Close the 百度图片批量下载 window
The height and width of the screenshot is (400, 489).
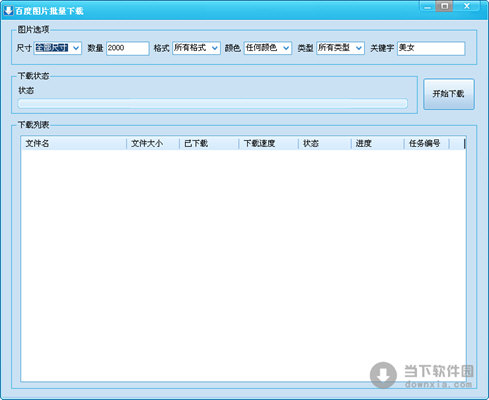[467, 6]
